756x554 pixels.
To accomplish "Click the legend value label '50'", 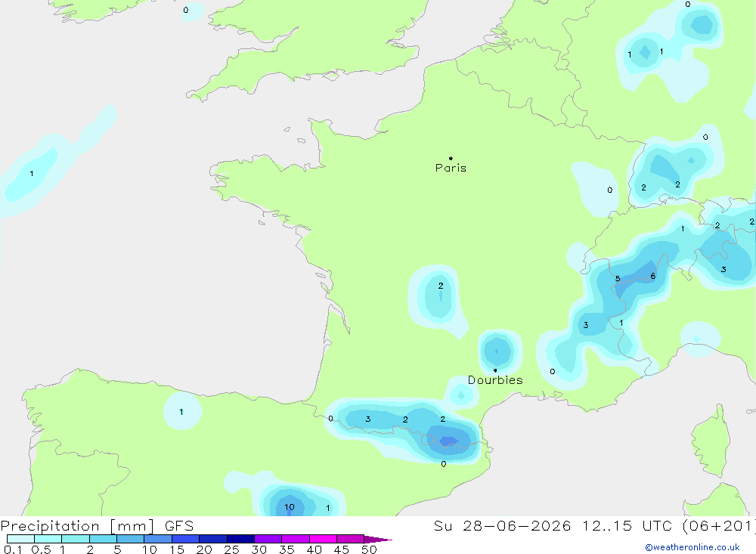I will pos(369,549).
